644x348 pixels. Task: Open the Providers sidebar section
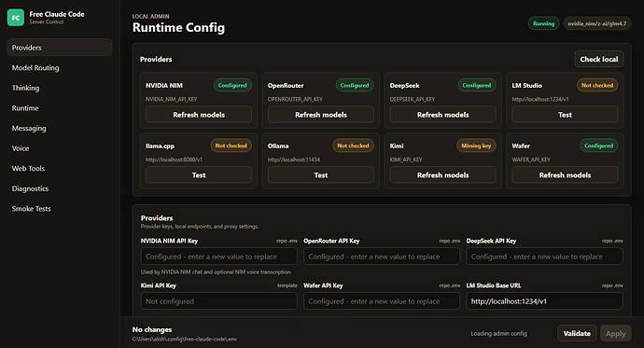[x=60, y=48]
